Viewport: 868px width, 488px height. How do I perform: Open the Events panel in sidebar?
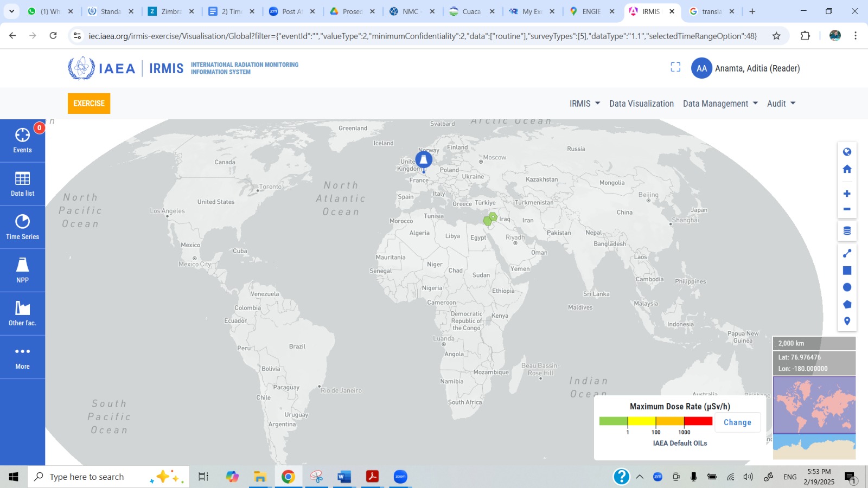(x=22, y=140)
